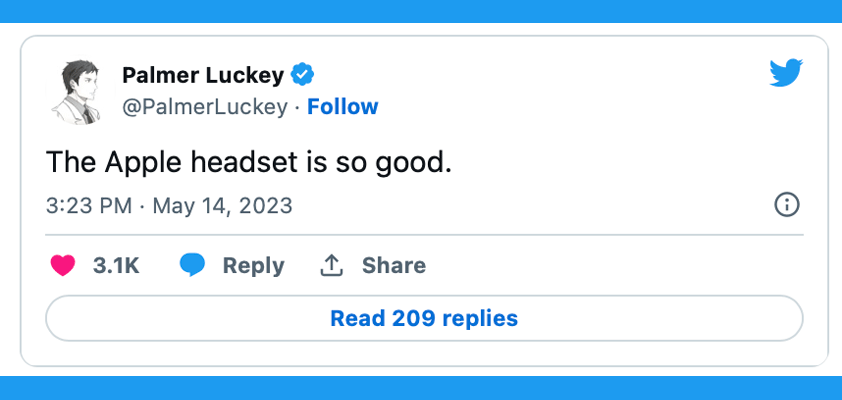Click the word "headset" in the tweet
The image size is (842, 400).
(x=244, y=162)
